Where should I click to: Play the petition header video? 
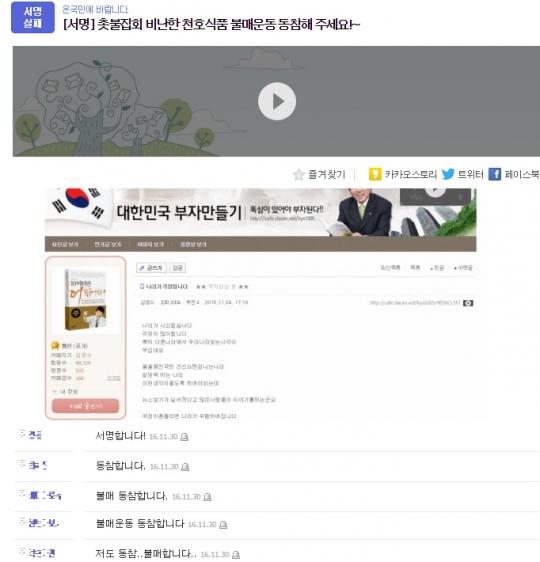pyautogui.click(x=277, y=101)
